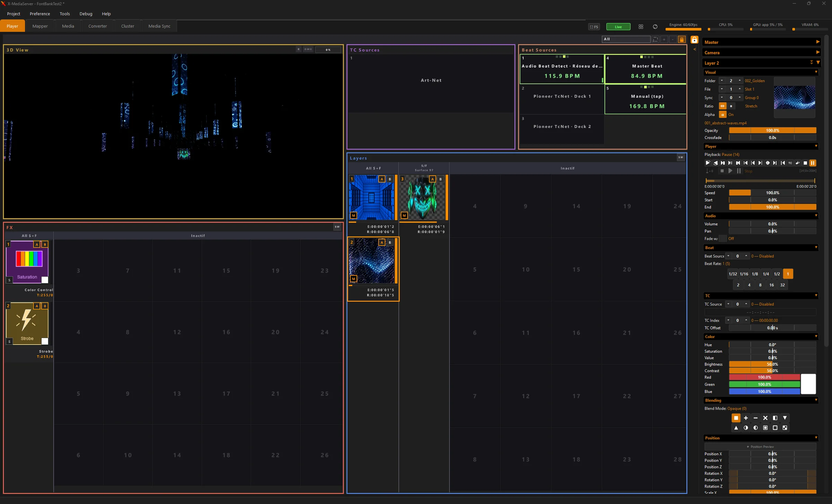Click the small lock icon beside minus button

pyautogui.click(x=682, y=39)
